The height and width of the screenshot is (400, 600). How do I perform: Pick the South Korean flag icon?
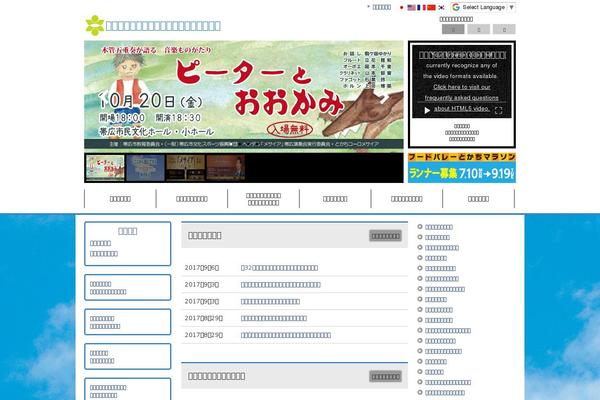coord(441,8)
